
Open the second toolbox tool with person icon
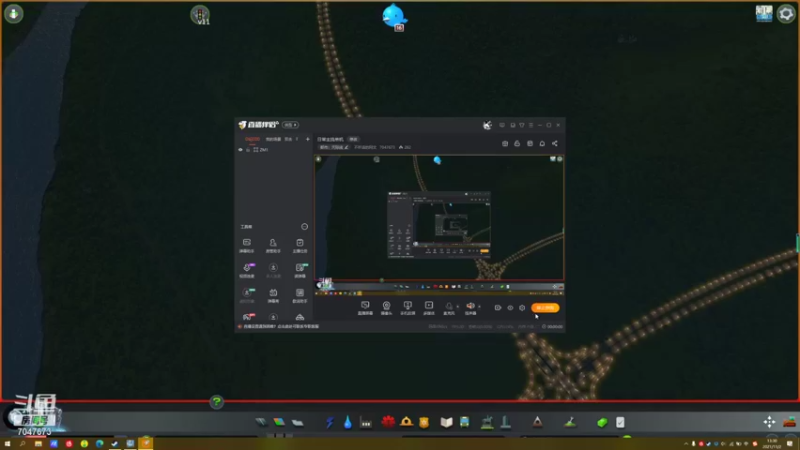(273, 245)
